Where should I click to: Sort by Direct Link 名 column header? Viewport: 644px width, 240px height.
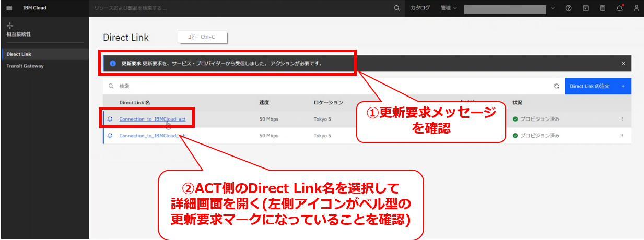135,103
